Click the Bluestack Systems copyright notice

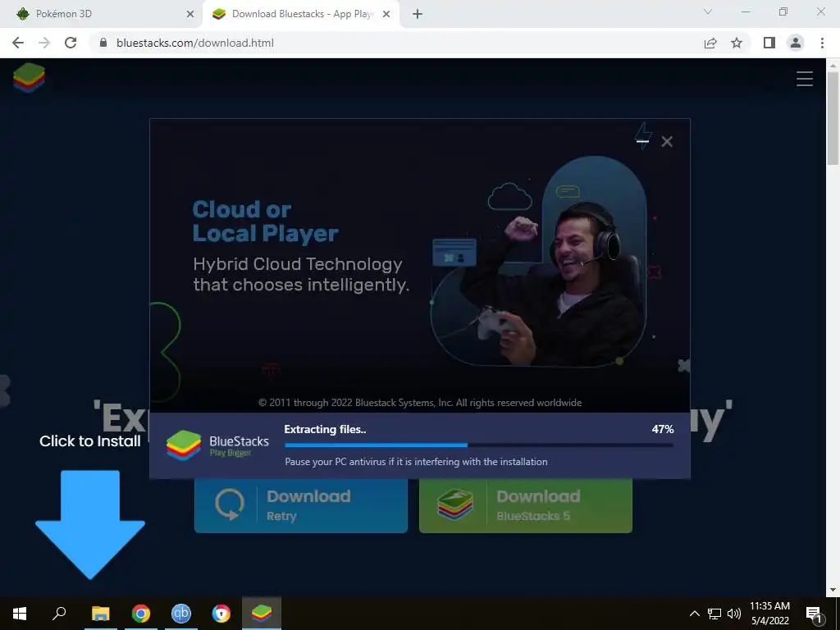coord(420,403)
